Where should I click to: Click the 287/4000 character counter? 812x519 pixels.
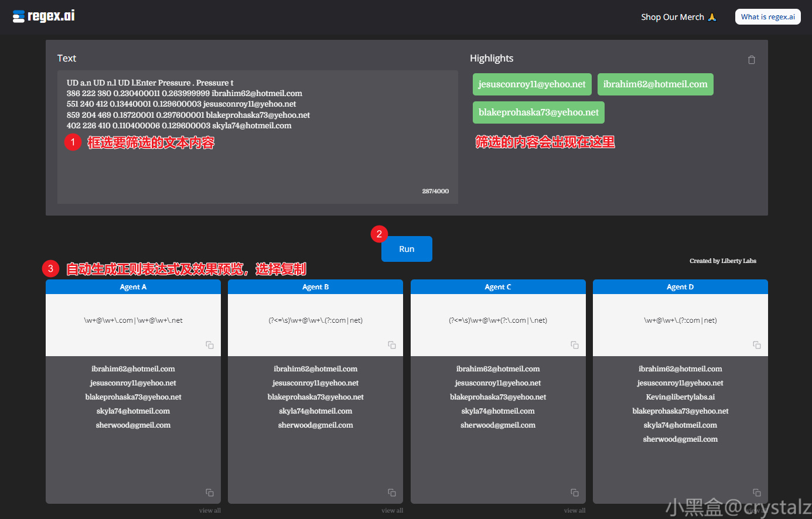pos(435,192)
